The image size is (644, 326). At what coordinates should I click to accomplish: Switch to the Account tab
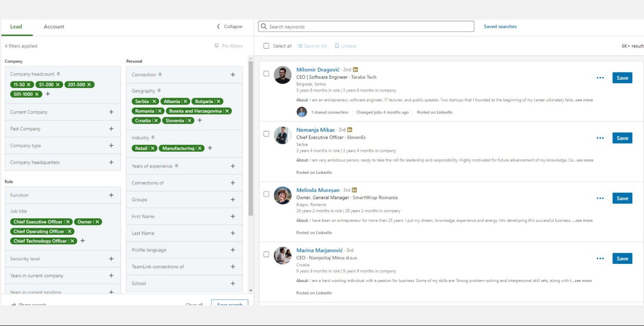coord(54,27)
